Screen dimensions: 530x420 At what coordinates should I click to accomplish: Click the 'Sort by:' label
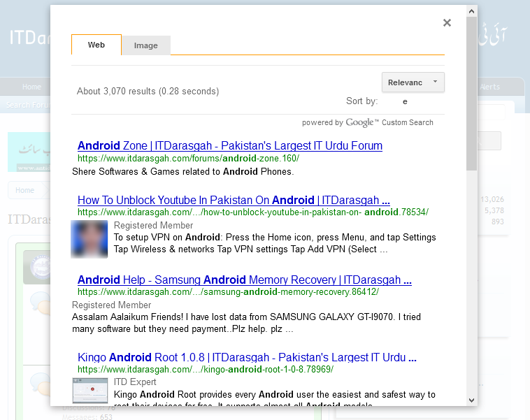point(361,101)
